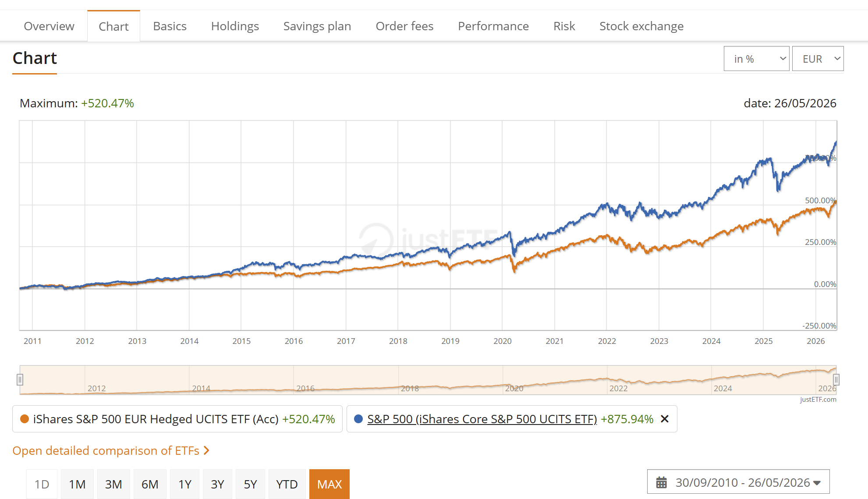The image size is (868, 499).
Task: Open the Risk tab
Action: click(564, 26)
